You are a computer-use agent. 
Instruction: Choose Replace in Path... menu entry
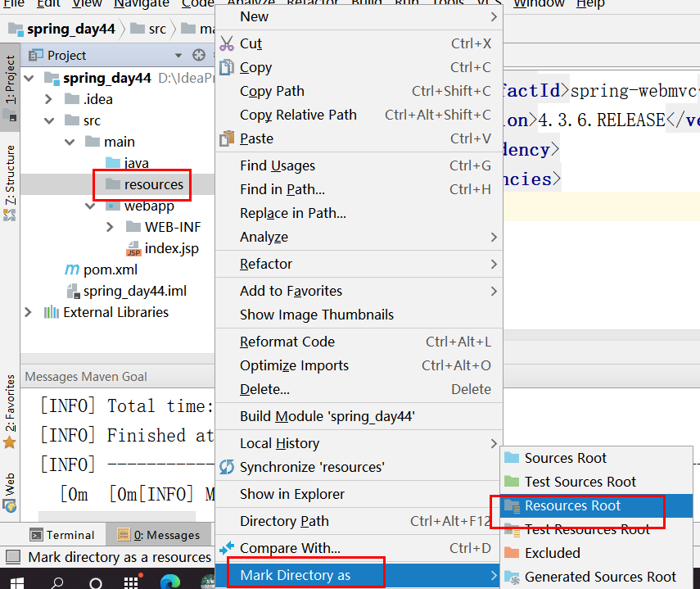pyautogui.click(x=359, y=213)
